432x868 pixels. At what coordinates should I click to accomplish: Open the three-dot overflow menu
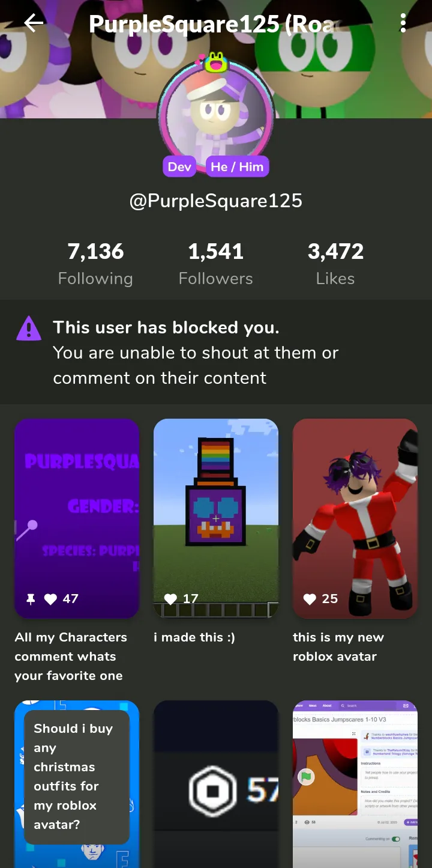point(403,23)
